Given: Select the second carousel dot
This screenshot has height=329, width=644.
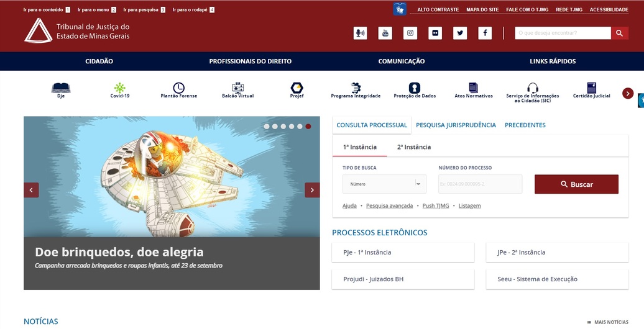Looking at the screenshot, I should (275, 127).
